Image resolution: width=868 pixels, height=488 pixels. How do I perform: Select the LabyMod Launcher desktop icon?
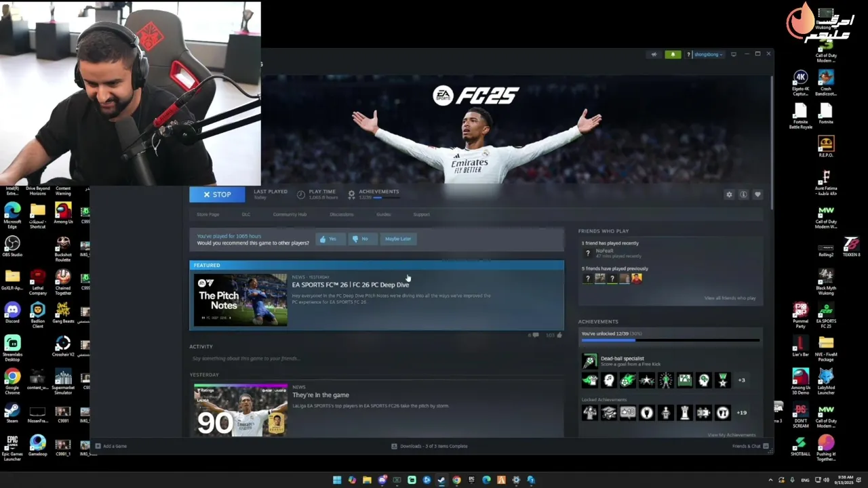pyautogui.click(x=826, y=382)
